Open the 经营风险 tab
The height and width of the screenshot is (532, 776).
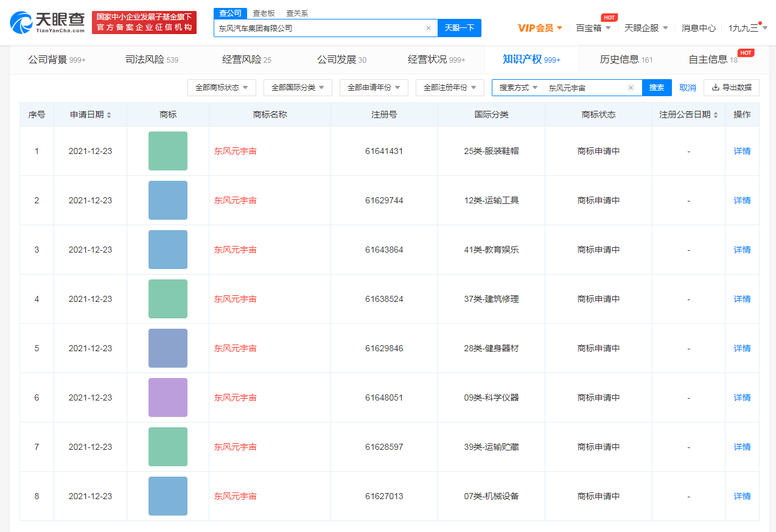[x=246, y=60]
